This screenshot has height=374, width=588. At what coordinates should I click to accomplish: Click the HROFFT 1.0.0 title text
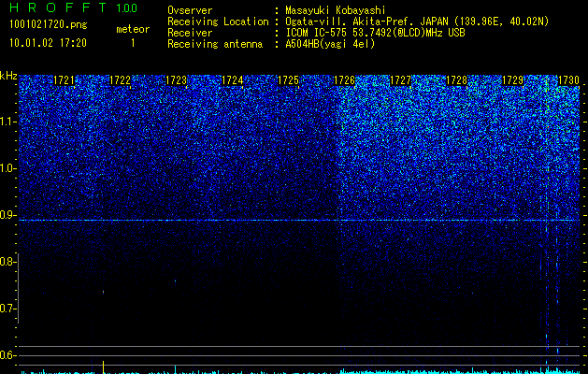click(74, 7)
